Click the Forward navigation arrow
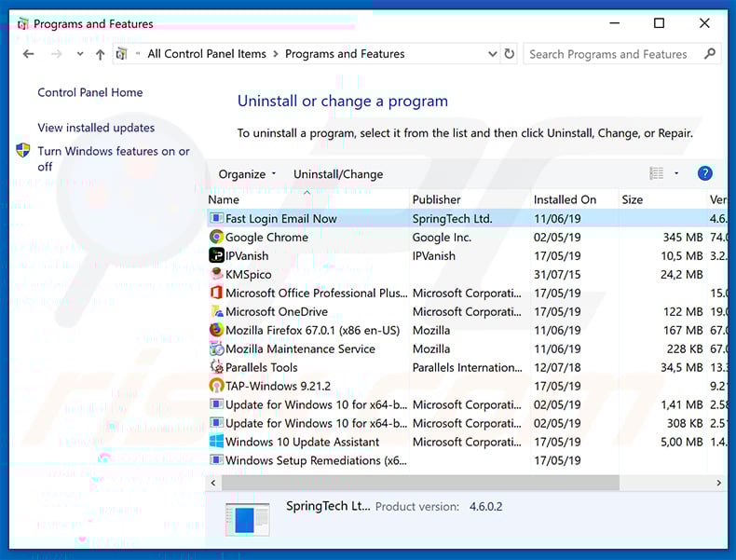The height and width of the screenshot is (560, 736). tap(56, 54)
